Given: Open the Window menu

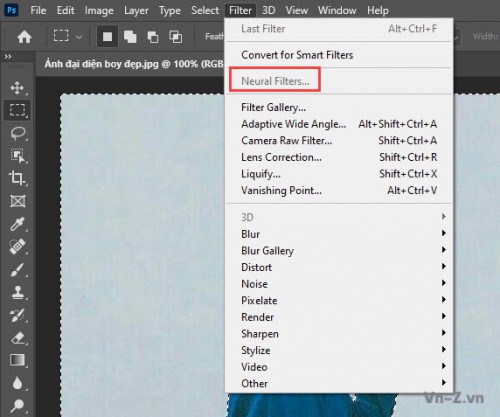Looking at the screenshot, I should click(337, 10).
